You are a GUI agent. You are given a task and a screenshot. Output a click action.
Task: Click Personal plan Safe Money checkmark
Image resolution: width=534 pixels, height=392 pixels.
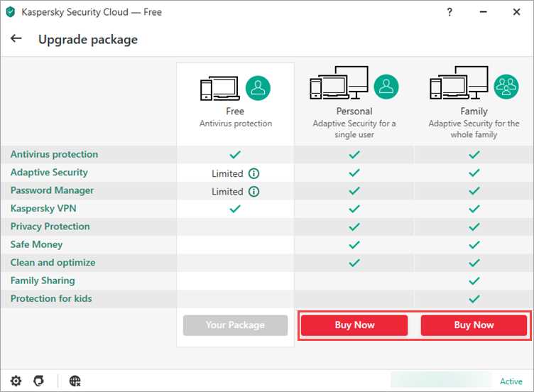354,244
